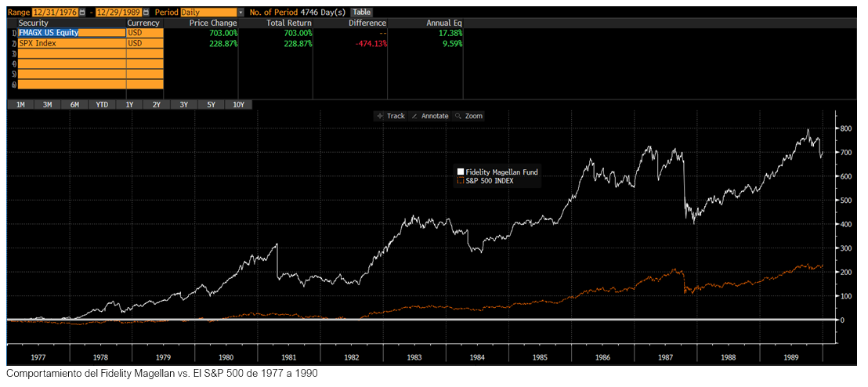This screenshot has height=387, width=868.
Task: Activate the chart Zoom magnifier tool
Action: click(468, 116)
